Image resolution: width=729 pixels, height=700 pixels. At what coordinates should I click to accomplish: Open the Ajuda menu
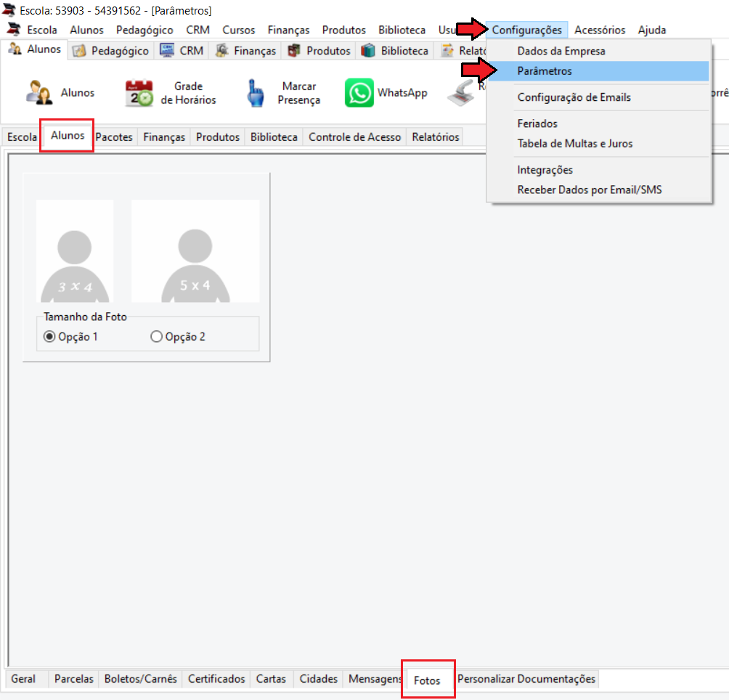coord(652,30)
